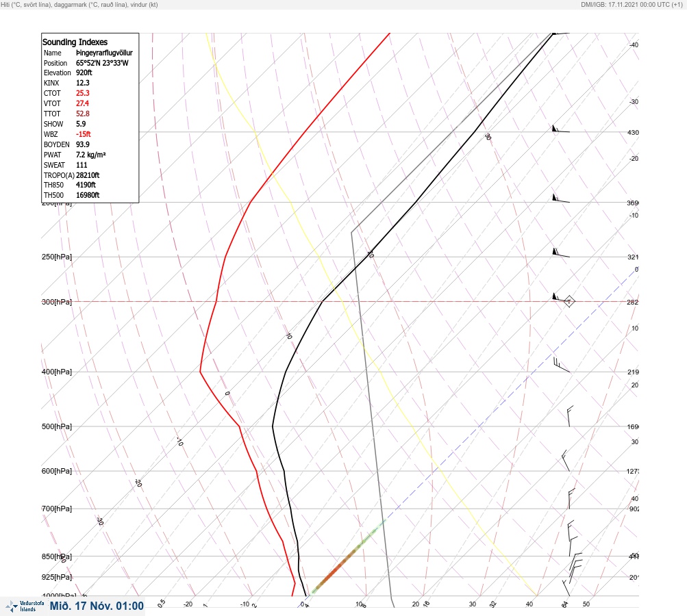
Task: Select the SWEAT value 111
Action: pos(82,165)
